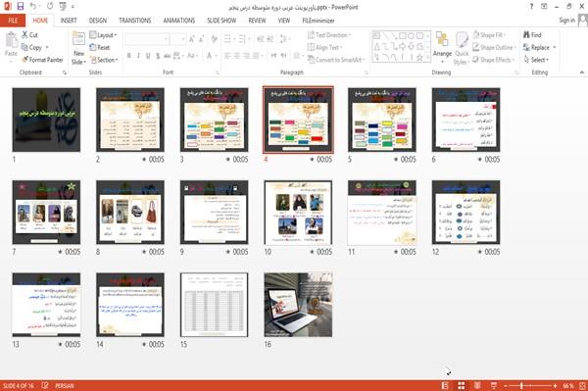Open the Shape Effects menu
Image resolution: width=588 pixels, height=391 pixels.
(x=493, y=60)
